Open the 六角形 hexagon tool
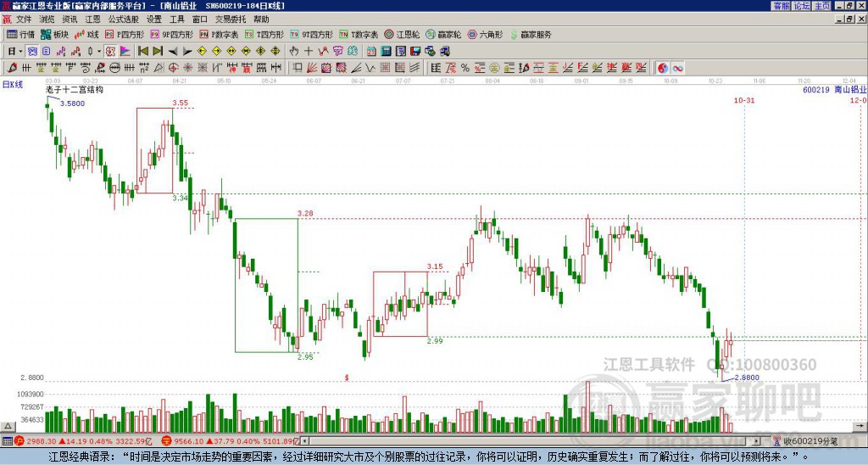 [x=486, y=34]
